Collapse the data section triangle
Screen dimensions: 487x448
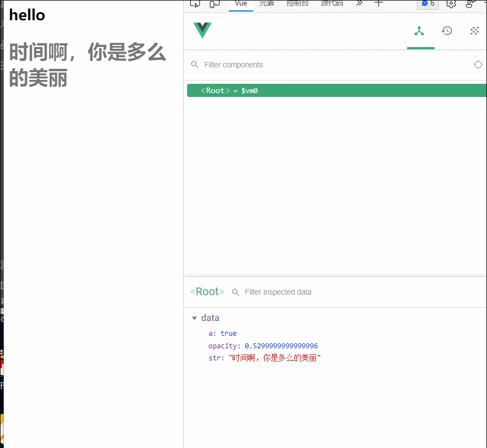[194, 318]
